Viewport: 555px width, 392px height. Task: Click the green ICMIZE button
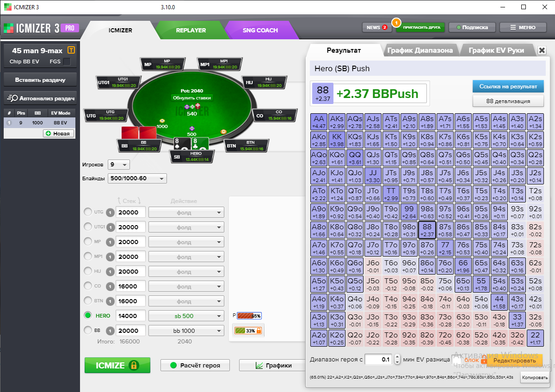click(x=117, y=365)
